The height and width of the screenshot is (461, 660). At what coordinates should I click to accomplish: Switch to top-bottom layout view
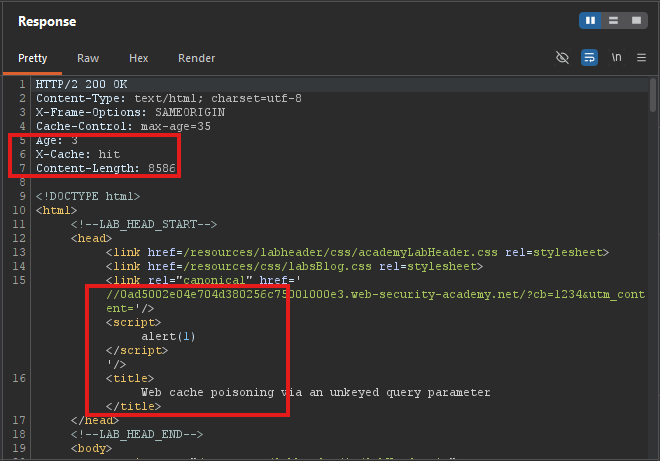(613, 20)
